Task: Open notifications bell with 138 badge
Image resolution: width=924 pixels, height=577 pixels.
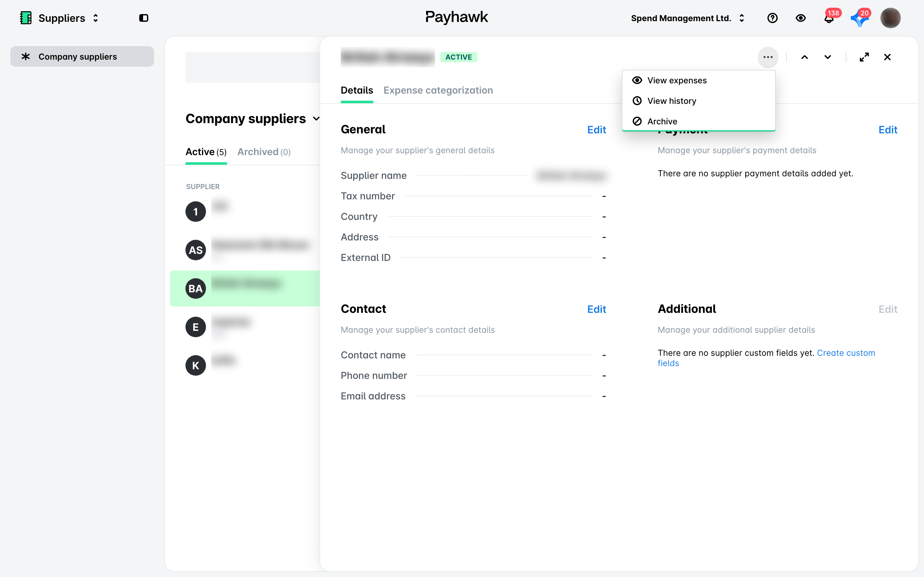Action: [x=829, y=18]
